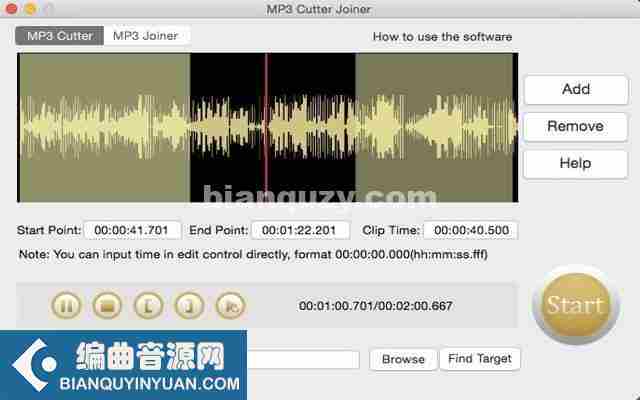Select the MP3 Cutter tab

pyautogui.click(x=60, y=36)
